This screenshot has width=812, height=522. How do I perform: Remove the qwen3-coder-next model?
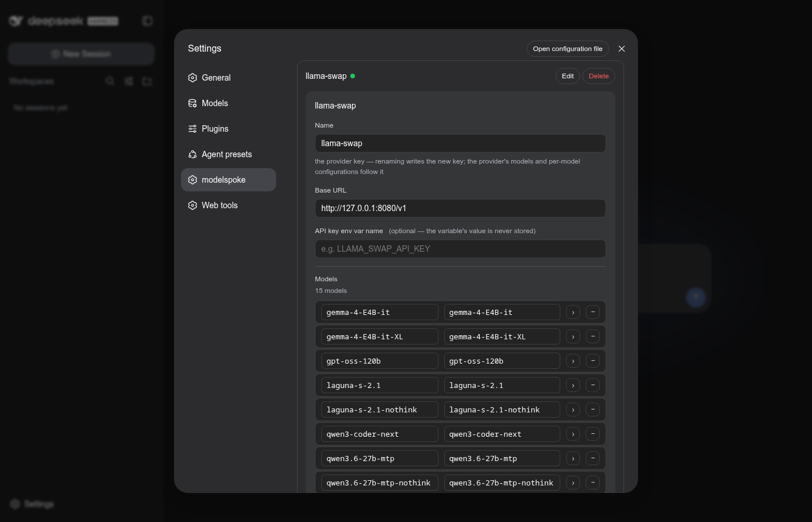pos(593,434)
